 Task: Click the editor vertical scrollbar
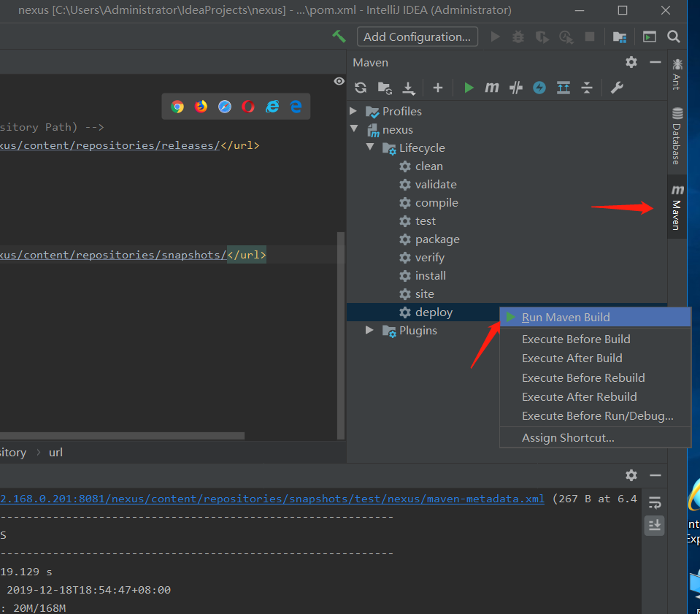click(x=341, y=335)
